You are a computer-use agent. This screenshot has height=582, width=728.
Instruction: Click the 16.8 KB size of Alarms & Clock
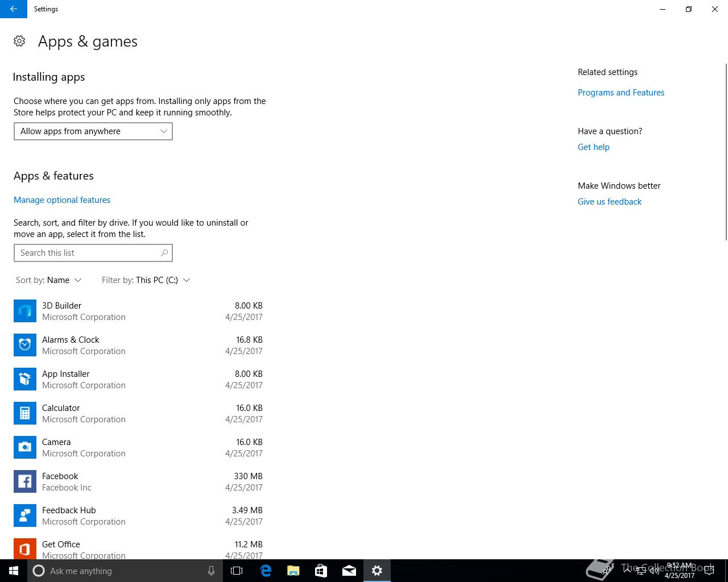[x=249, y=340]
